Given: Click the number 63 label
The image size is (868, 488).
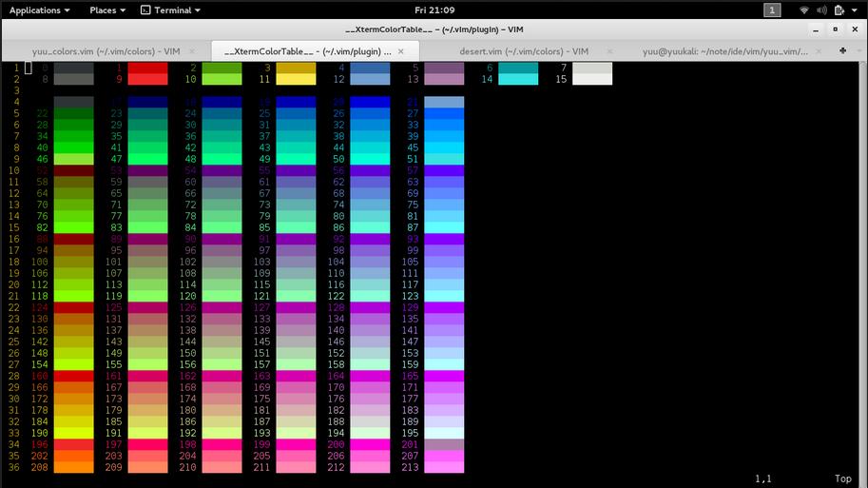Looking at the screenshot, I should click(413, 182).
